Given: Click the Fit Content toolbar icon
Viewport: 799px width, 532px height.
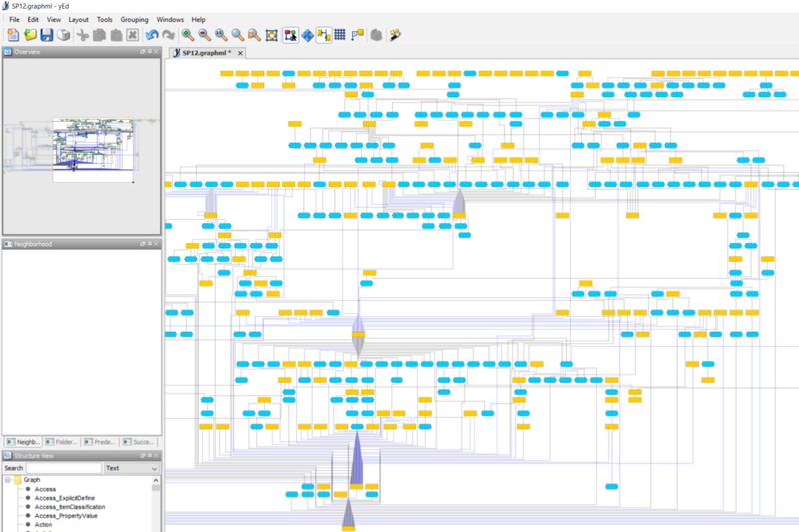Looking at the screenshot, I should [x=272, y=35].
